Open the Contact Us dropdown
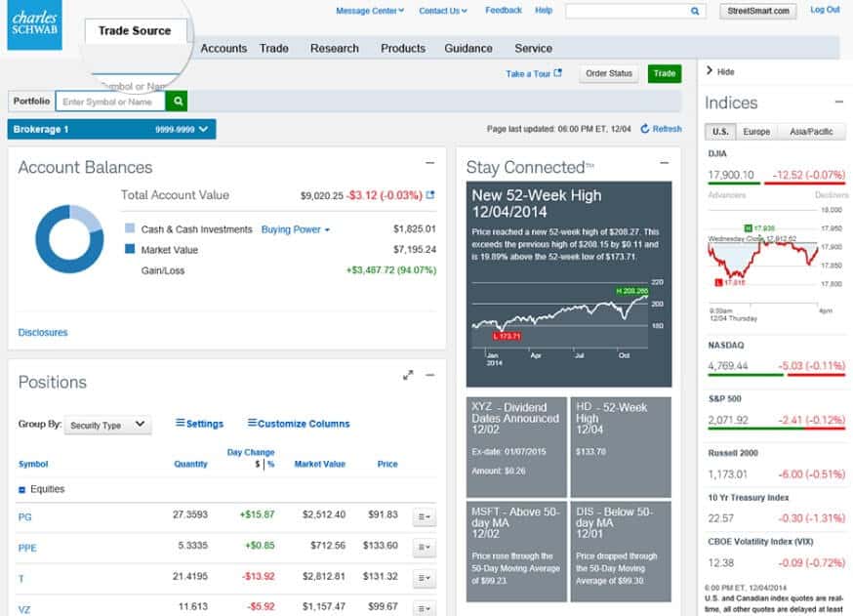 pos(443,11)
